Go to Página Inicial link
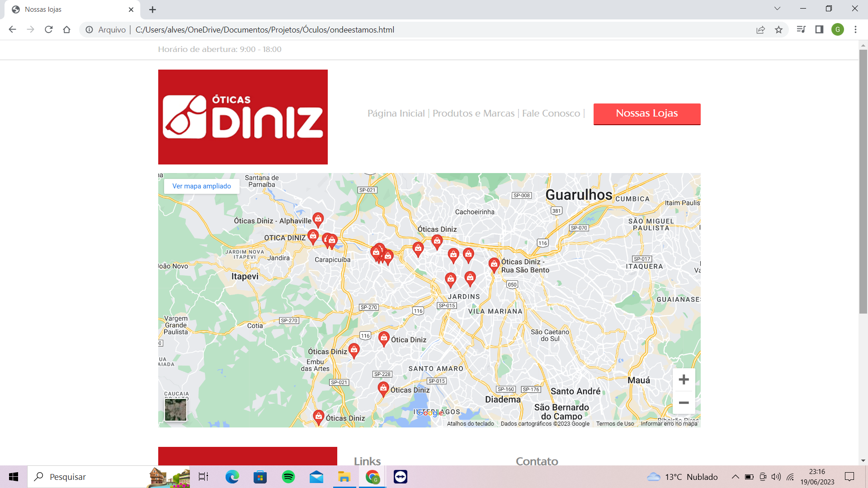868x488 pixels. (396, 113)
